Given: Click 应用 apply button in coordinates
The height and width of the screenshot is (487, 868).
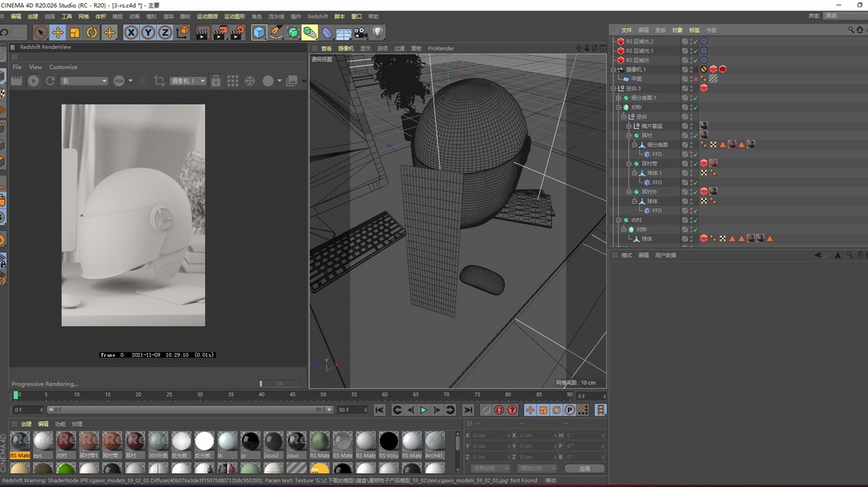Looking at the screenshot, I should click(585, 468).
